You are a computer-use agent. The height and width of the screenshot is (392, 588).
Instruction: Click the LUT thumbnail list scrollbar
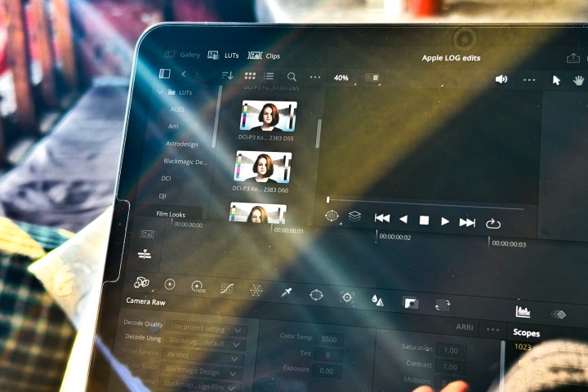point(318,133)
